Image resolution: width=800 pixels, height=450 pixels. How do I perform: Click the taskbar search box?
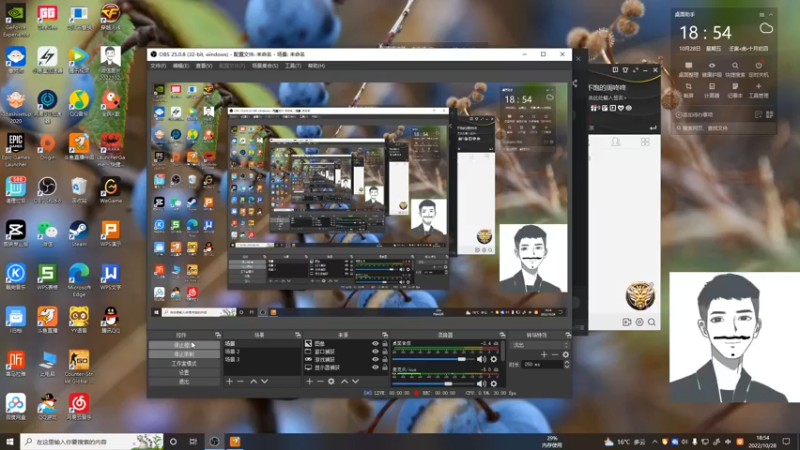click(x=92, y=441)
